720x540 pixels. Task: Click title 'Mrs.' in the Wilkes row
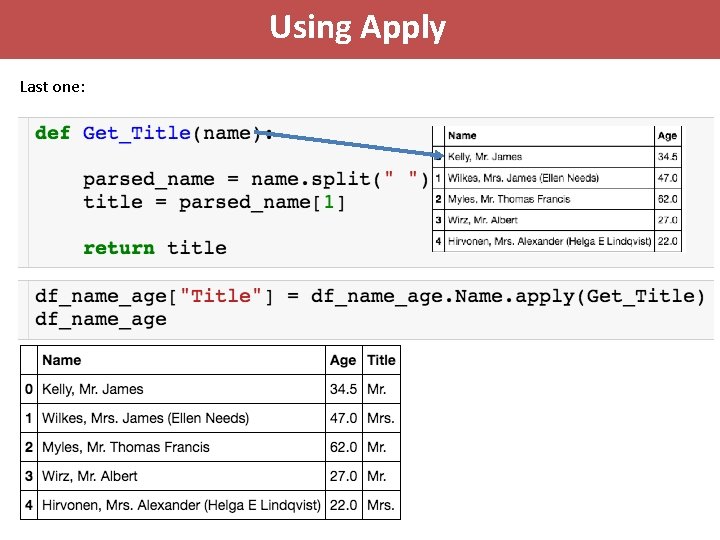(381, 418)
